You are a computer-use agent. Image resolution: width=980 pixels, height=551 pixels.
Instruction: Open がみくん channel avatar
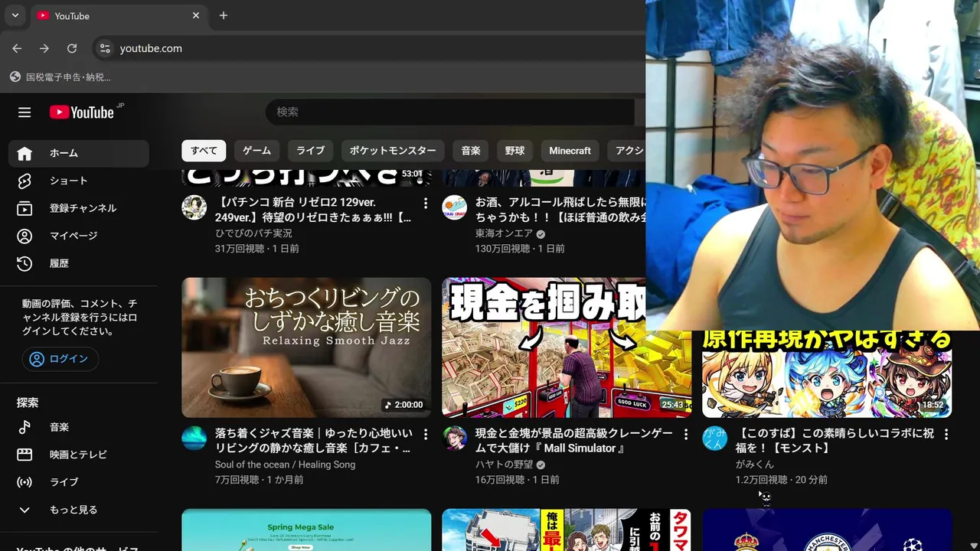tap(714, 439)
